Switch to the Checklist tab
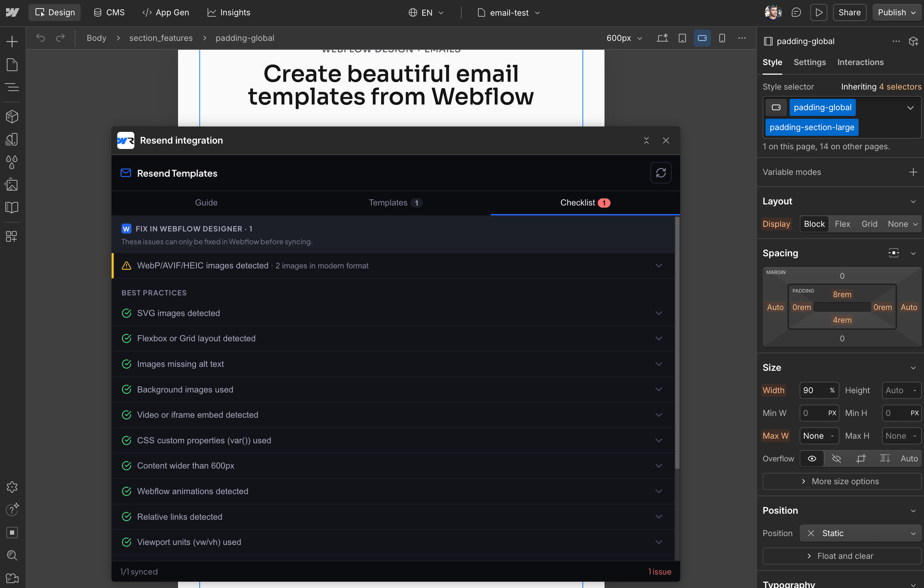Viewport: 924px width, 588px height. 585,203
